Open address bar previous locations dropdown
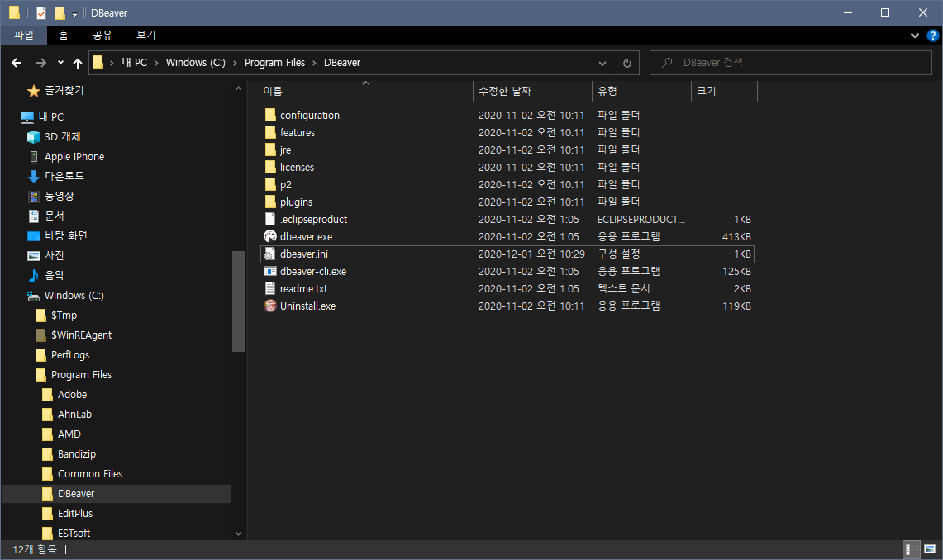943x560 pixels. coord(602,63)
